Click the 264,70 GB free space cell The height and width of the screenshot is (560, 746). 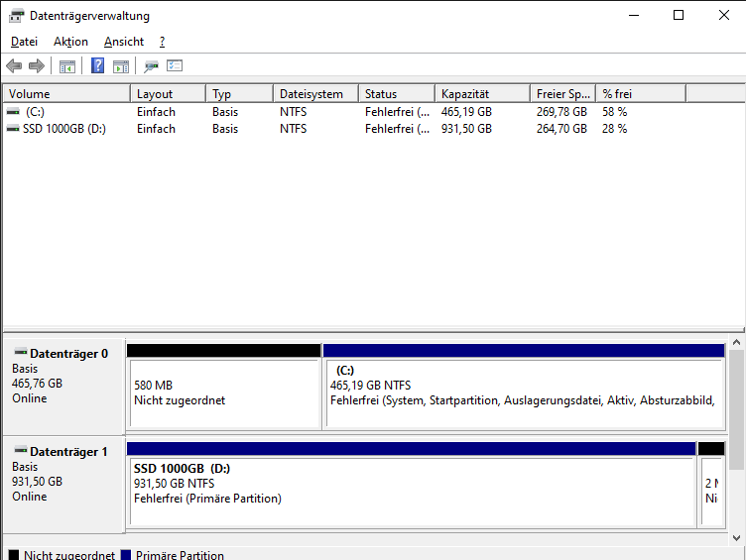tap(561, 128)
